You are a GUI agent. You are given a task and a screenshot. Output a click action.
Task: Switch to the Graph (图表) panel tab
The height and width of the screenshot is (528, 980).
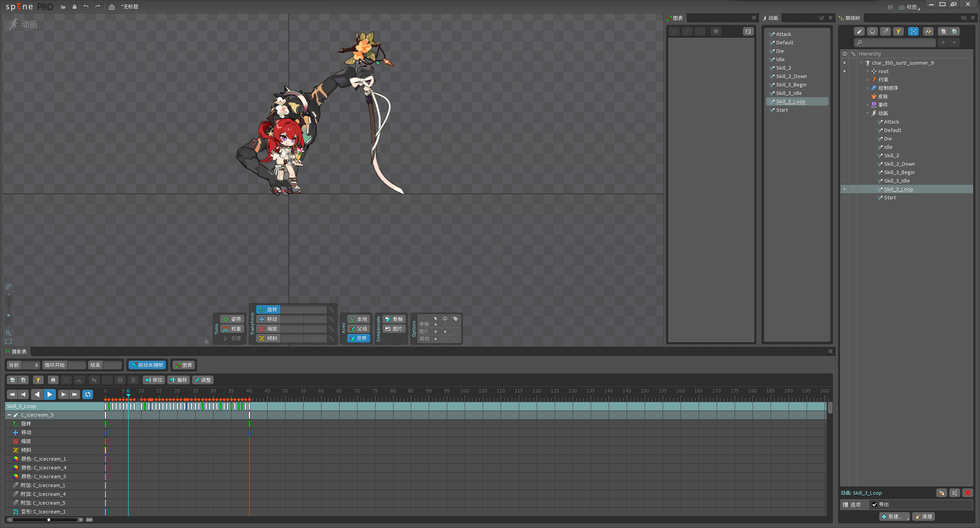[675, 18]
